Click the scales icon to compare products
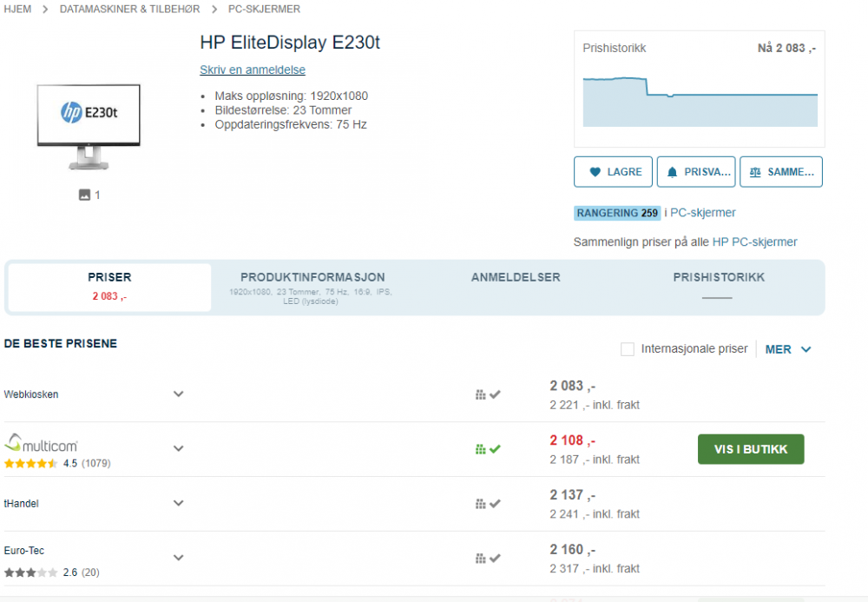 [x=755, y=172]
